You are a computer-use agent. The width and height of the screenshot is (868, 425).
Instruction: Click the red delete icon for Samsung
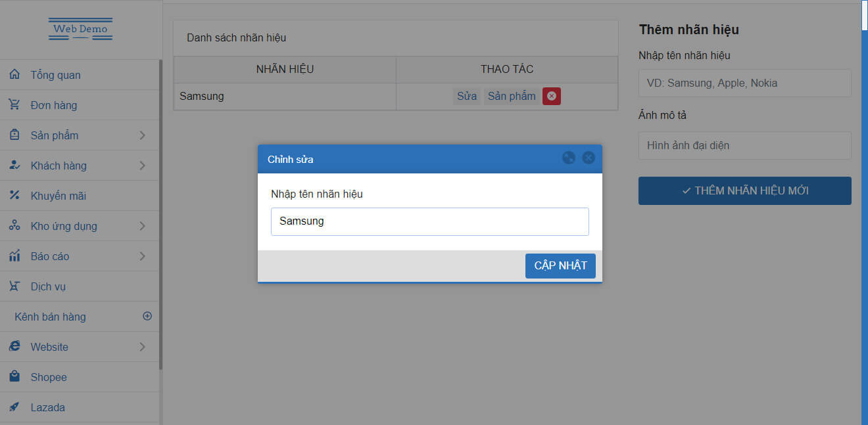point(551,96)
